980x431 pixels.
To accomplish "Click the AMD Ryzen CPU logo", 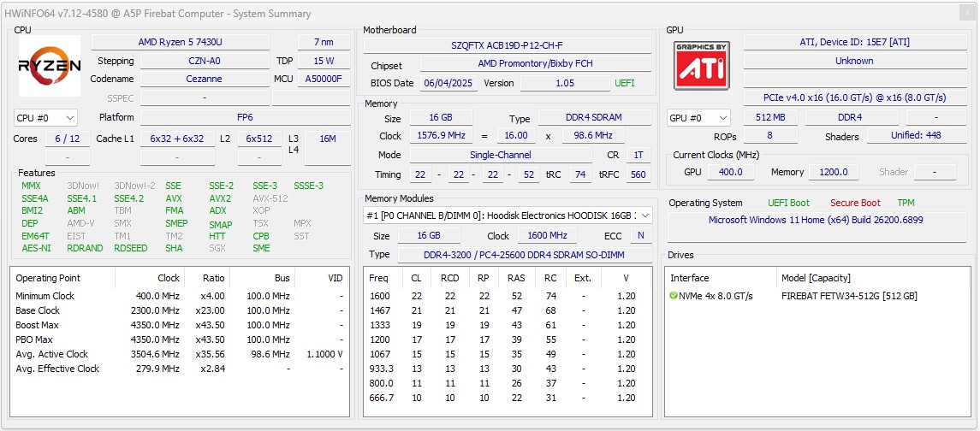I will point(50,66).
